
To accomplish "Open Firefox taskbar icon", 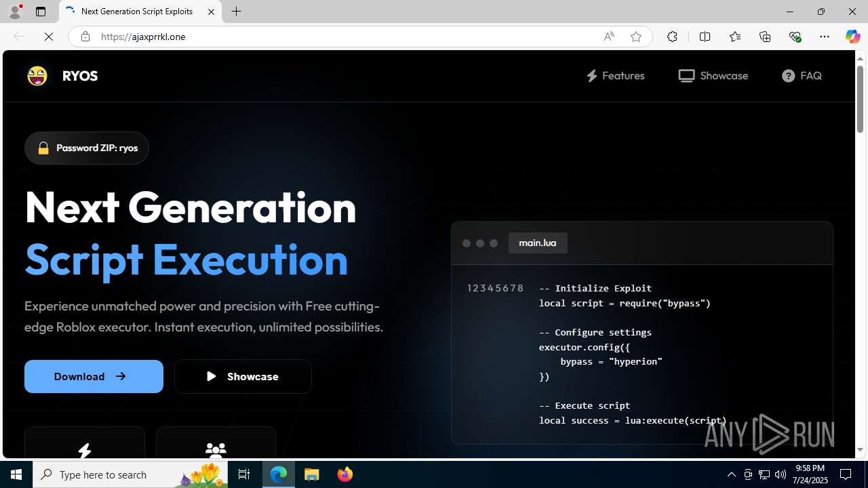I will tap(345, 474).
